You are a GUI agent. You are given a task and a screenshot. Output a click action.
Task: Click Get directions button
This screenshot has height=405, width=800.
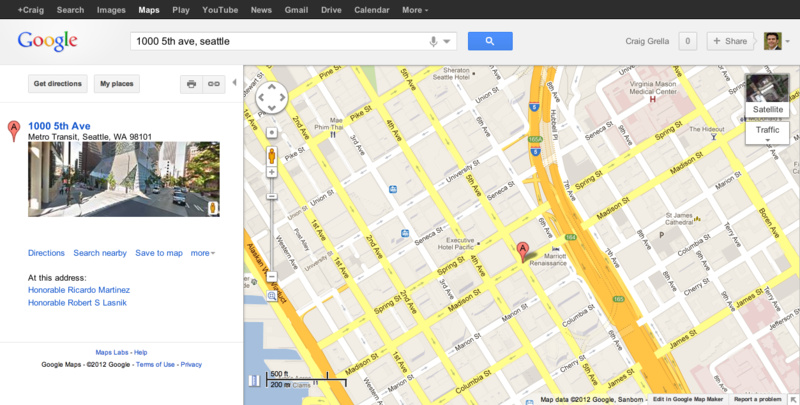[x=58, y=84]
